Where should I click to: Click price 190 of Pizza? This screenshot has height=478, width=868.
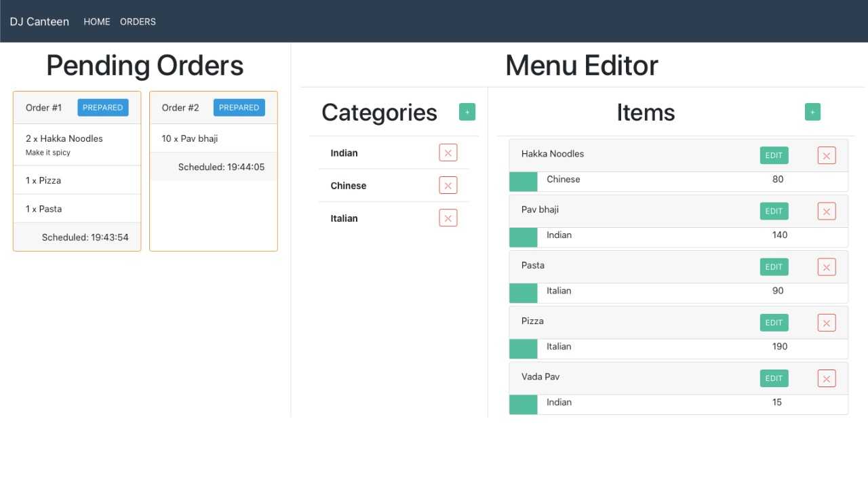coord(780,346)
